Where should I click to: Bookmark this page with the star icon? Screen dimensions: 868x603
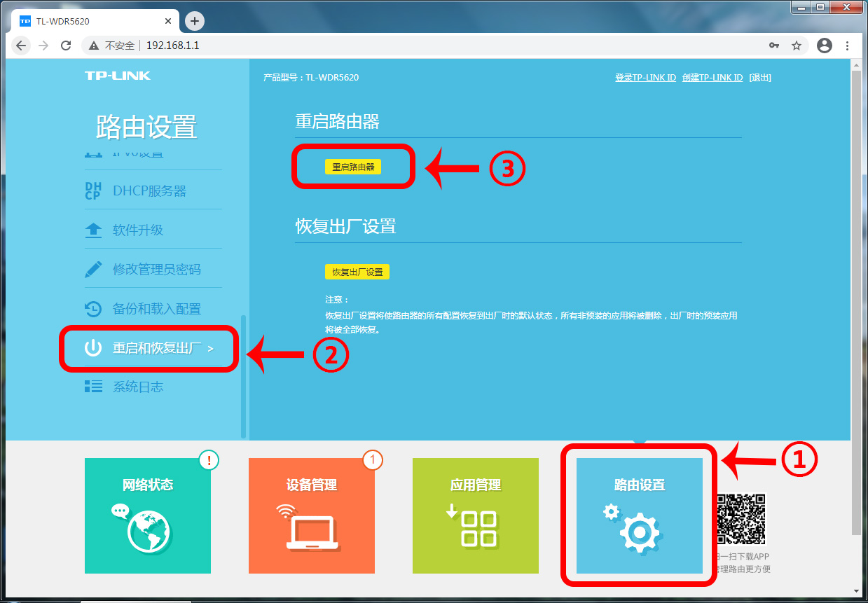coord(797,46)
